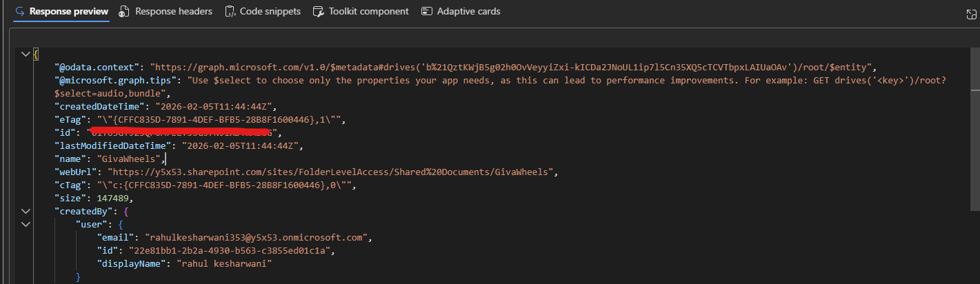Click the Response preview tab icon
Viewport: 980px width, 284px height.
click(x=20, y=12)
